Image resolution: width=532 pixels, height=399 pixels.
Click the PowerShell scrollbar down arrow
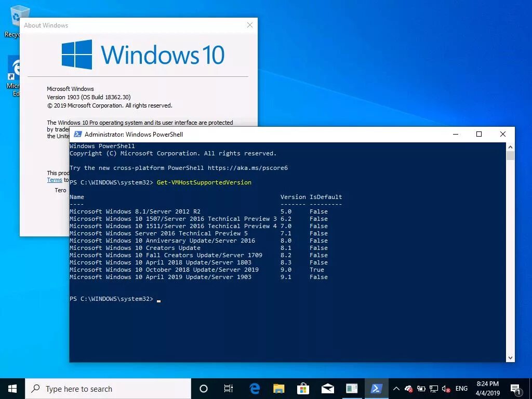tap(510, 357)
